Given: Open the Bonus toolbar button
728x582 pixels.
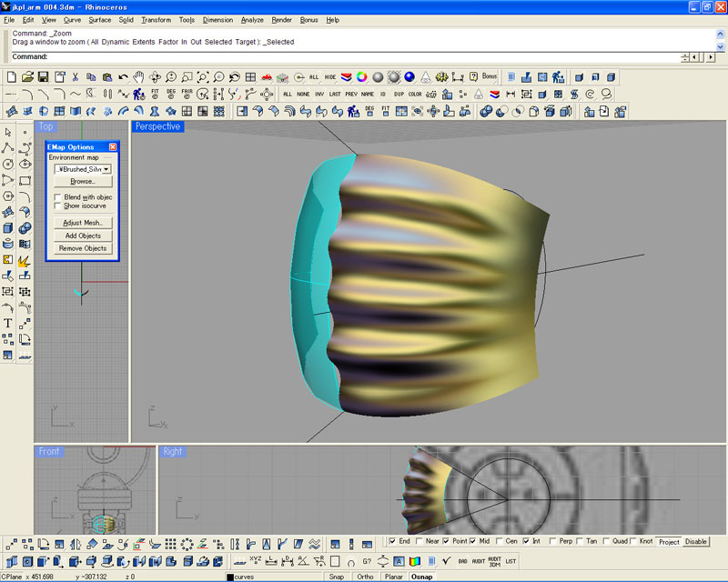Looking at the screenshot, I should pyautogui.click(x=490, y=76).
